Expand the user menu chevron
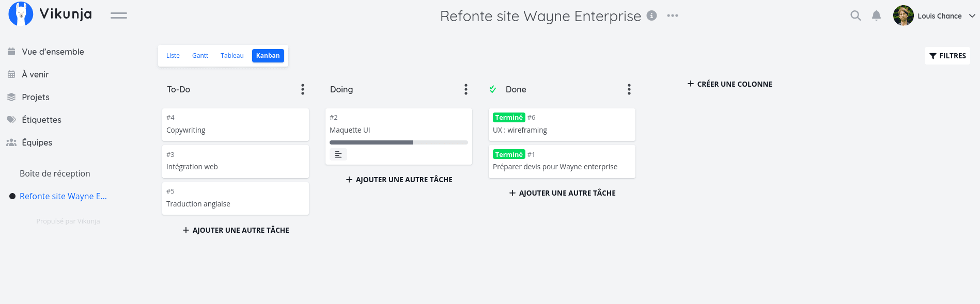 click(972, 15)
